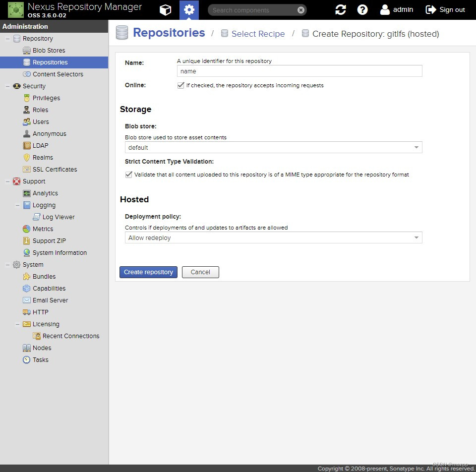Click the Logging icon in sidebar
This screenshot has height=472, width=476.
click(x=27, y=205)
